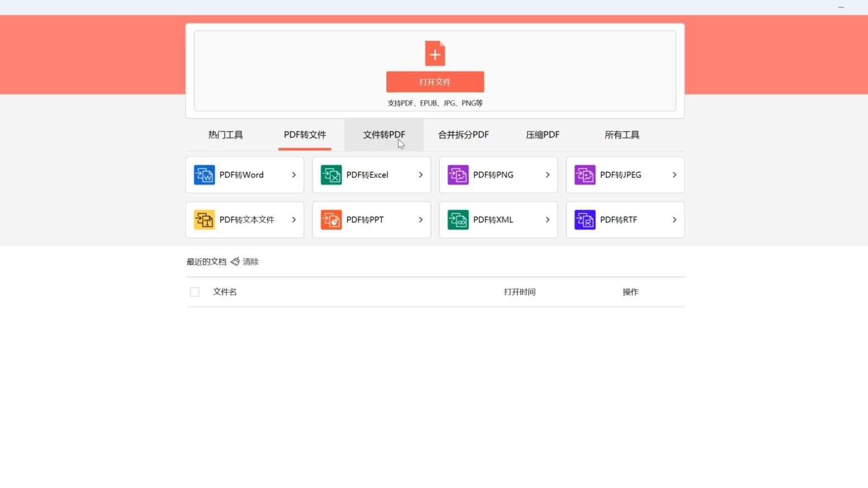This screenshot has width=868, height=488.
Task: Click the 打开时间 column header
Action: [520, 292]
